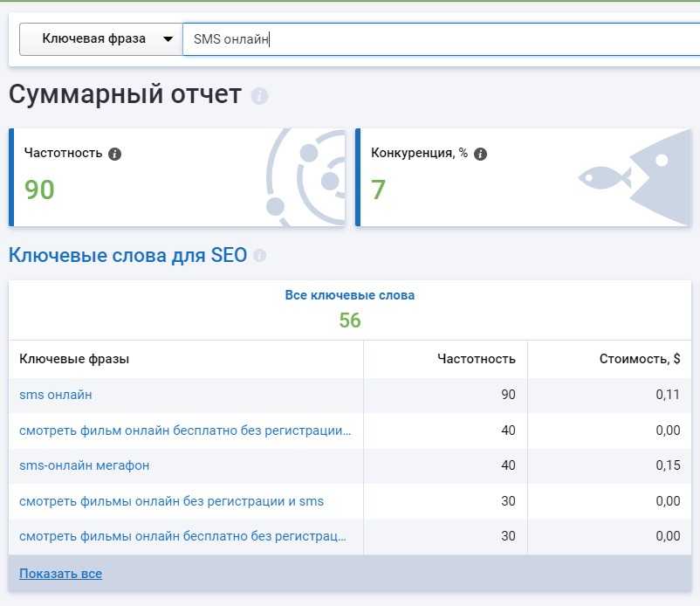
Task: Open truncated смотреть фильм онлайн бесплатно link
Action: click(185, 430)
